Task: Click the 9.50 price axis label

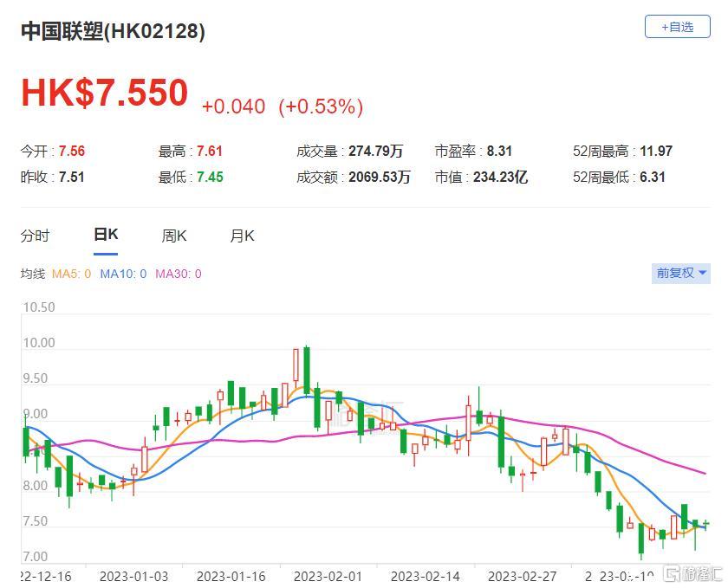Action: point(36,378)
